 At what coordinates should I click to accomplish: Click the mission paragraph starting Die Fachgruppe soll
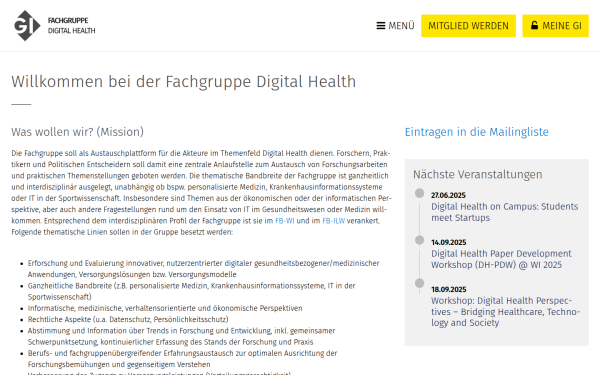click(x=201, y=192)
